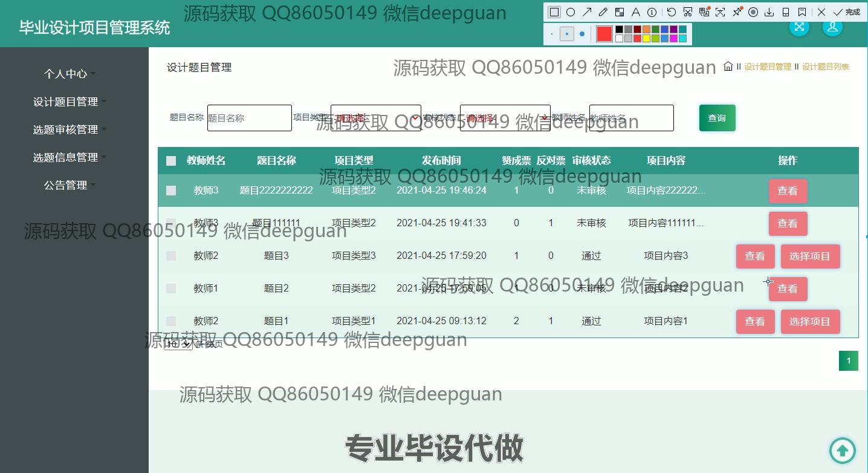
Task: Pick the yellow color swatch
Action: pyautogui.click(x=646, y=39)
